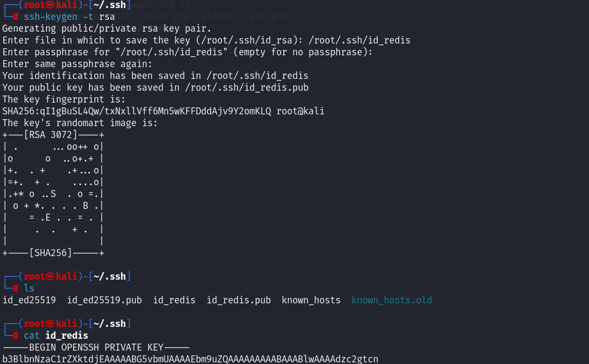Click the [SHA256] randomart footer

51,252
